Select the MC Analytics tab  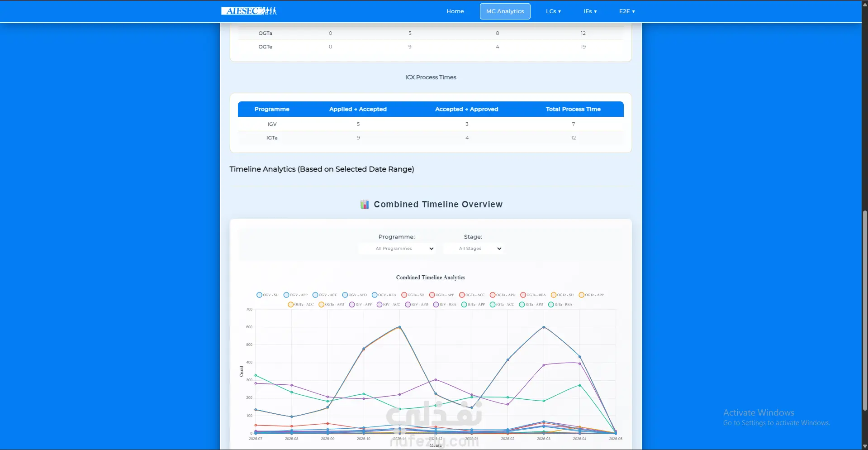point(505,11)
